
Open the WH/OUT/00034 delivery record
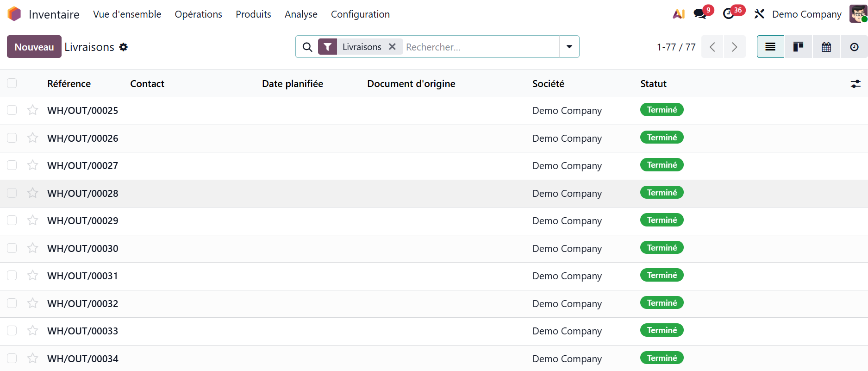[x=83, y=358]
